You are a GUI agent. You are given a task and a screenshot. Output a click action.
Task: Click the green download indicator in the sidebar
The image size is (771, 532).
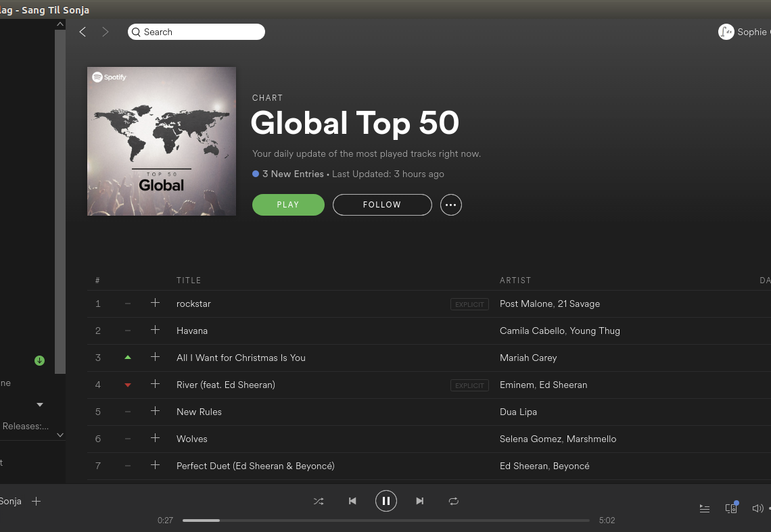tap(39, 360)
